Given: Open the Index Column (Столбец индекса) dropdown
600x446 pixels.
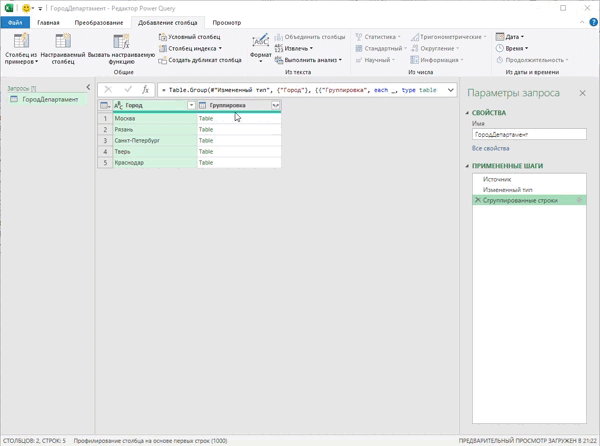Looking at the screenshot, I should pyautogui.click(x=190, y=49).
